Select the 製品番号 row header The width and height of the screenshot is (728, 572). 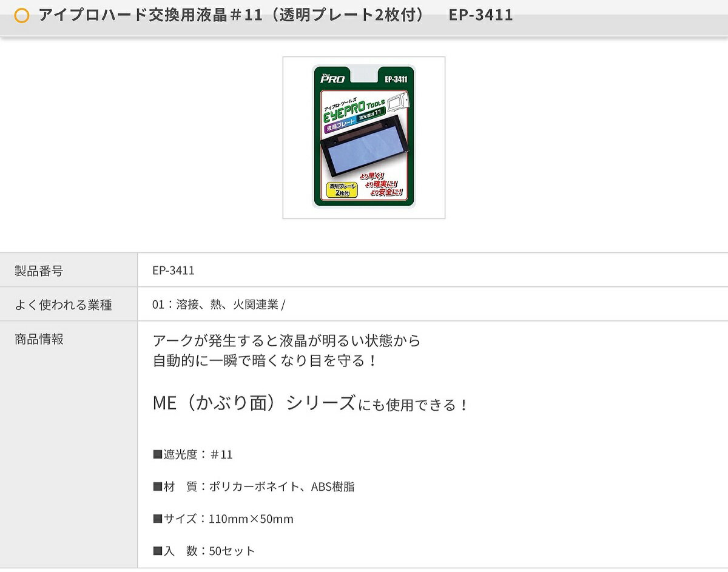[x=39, y=271]
